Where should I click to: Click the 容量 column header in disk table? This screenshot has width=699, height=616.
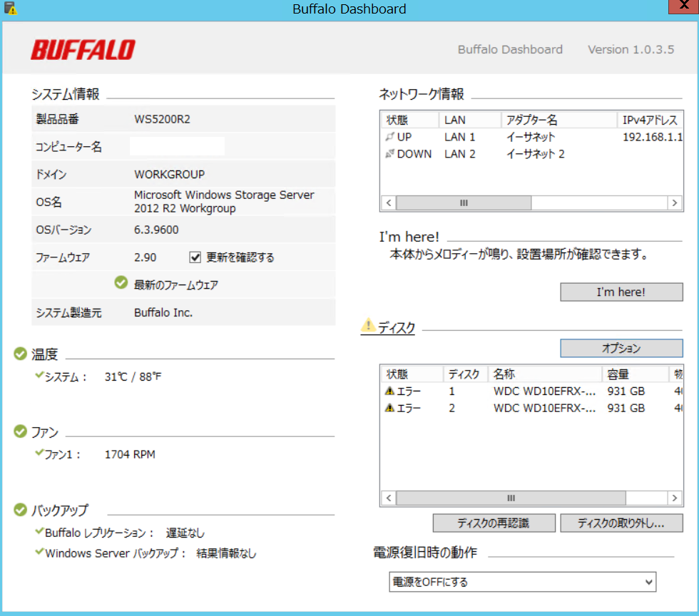(636, 374)
